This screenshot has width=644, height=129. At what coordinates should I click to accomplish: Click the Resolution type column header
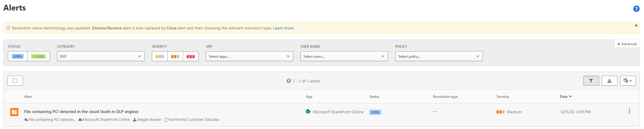click(x=445, y=97)
